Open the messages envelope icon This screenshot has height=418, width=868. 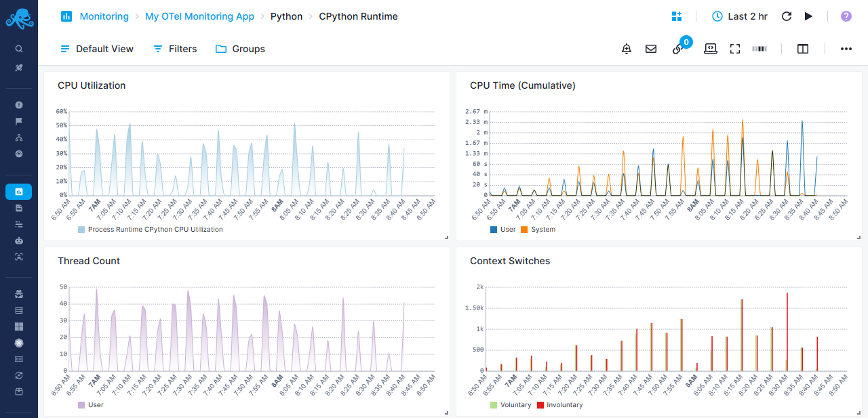pyautogui.click(x=651, y=48)
